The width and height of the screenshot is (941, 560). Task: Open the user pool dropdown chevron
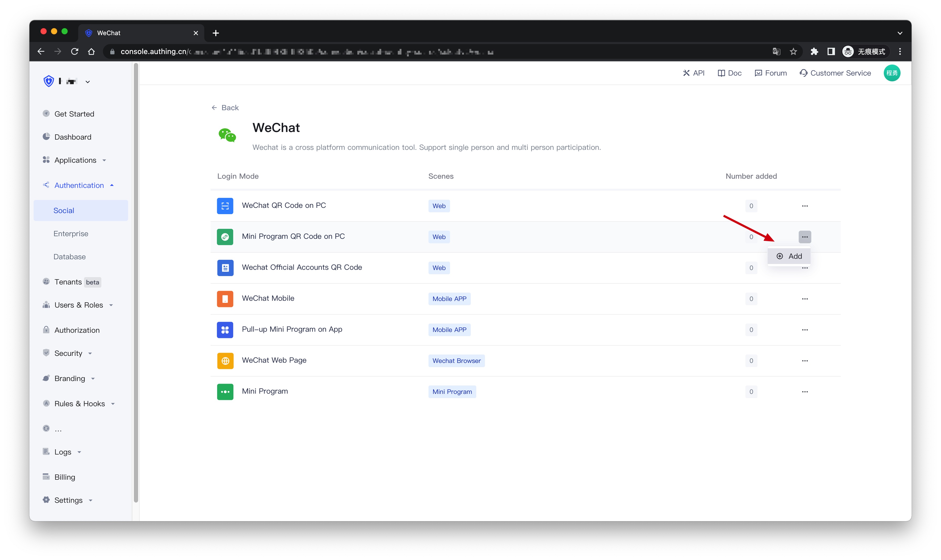[x=88, y=82]
